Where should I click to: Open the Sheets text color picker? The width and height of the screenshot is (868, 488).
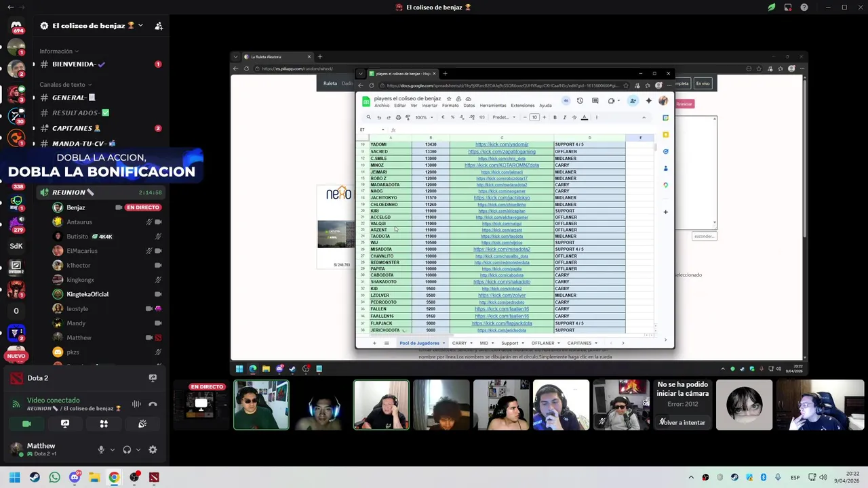pos(584,117)
